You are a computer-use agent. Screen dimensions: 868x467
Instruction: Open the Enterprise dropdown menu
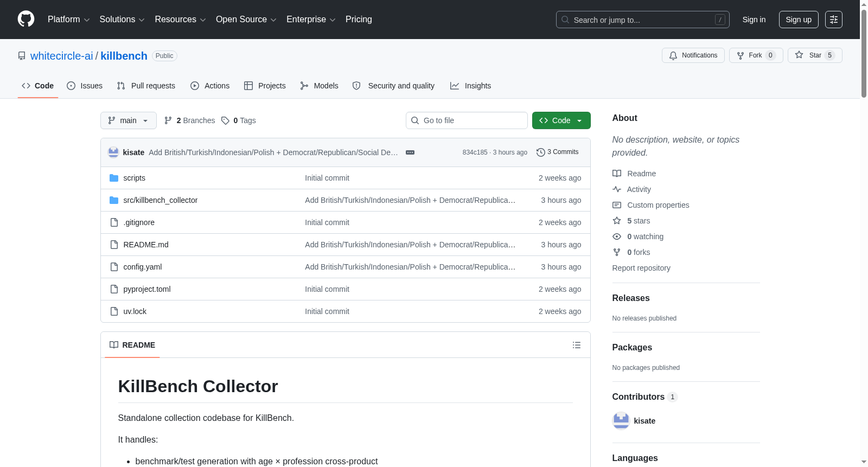(311, 20)
